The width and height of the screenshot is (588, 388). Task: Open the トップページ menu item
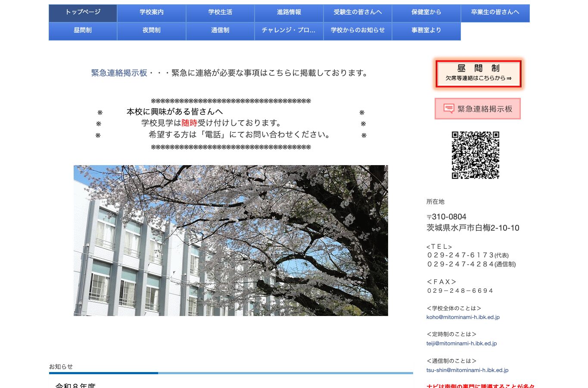(x=83, y=13)
